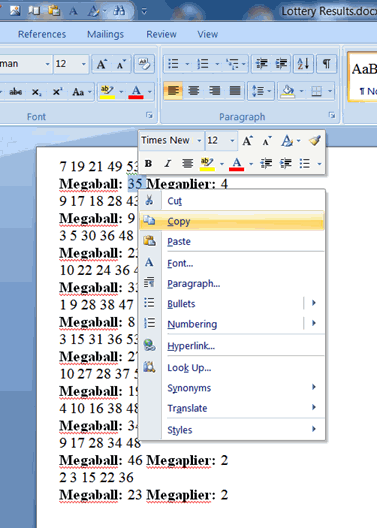The height and width of the screenshot is (528, 377).
Task: Expand the Font group dialog launcher
Action: click(149, 116)
